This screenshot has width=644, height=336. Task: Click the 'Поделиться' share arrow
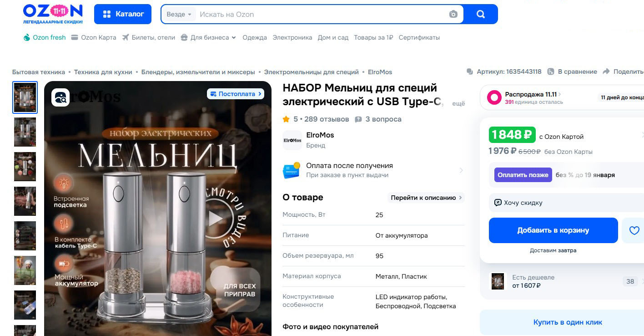click(606, 71)
